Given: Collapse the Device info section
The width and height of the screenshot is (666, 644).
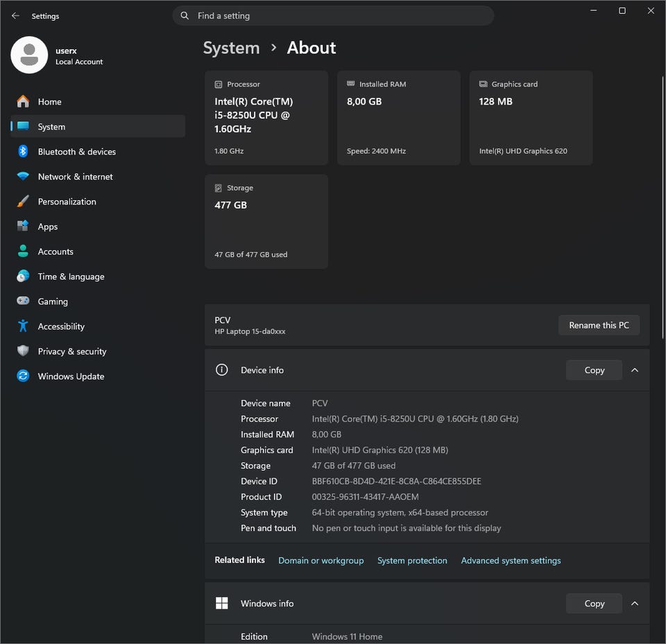Looking at the screenshot, I should coord(635,369).
